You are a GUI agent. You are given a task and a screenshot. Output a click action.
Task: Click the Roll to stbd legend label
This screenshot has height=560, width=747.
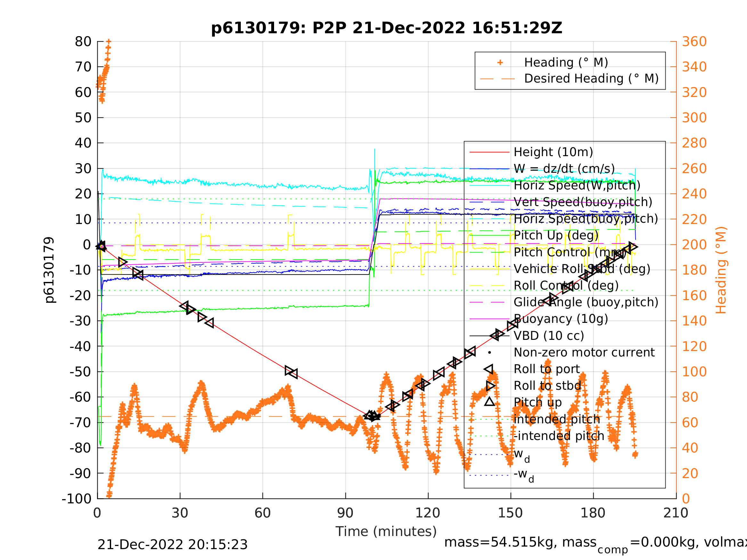pyautogui.click(x=548, y=386)
